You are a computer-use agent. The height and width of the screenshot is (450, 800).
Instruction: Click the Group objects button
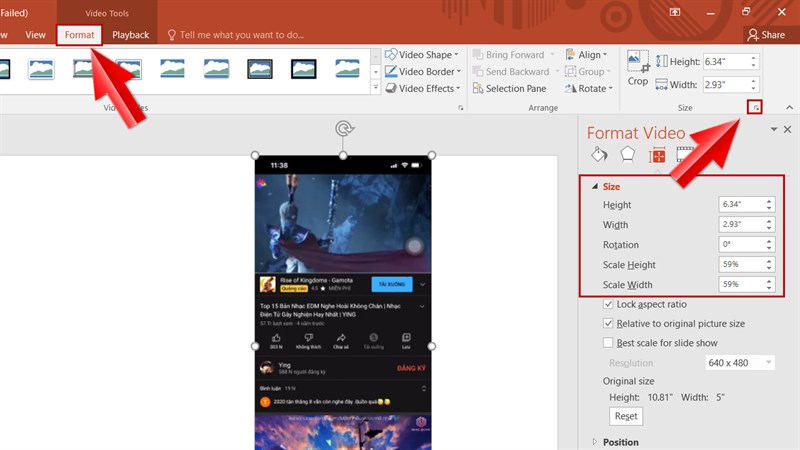click(588, 71)
